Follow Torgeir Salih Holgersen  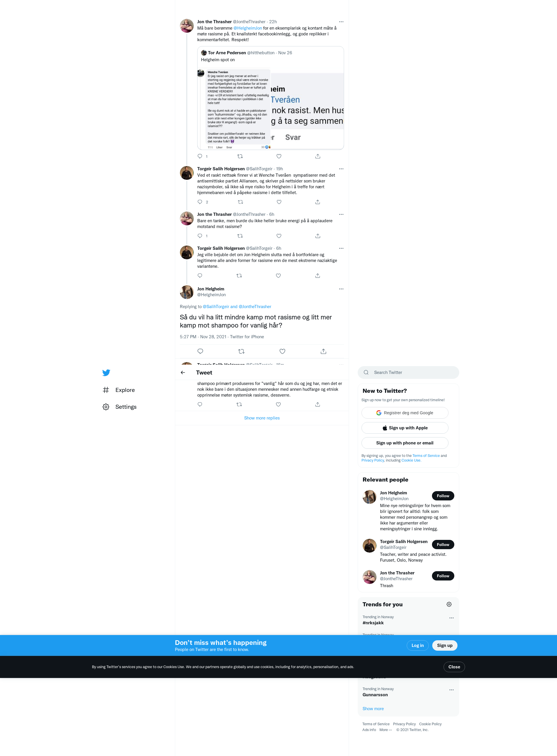[443, 545]
